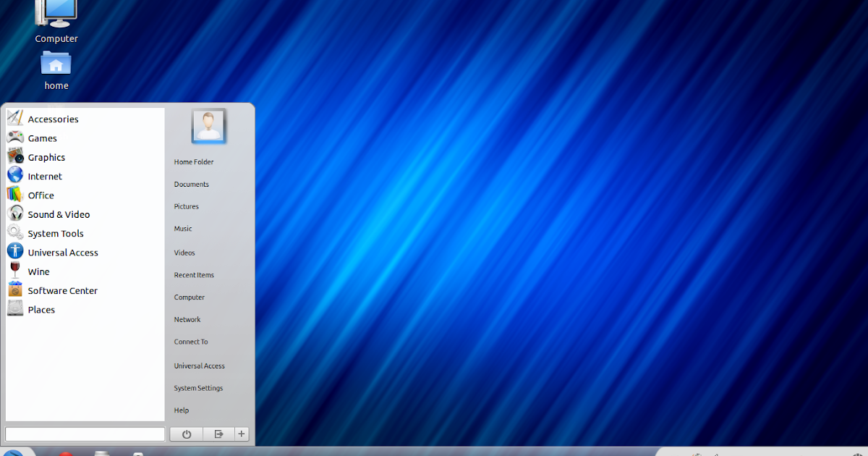Open System Settings
The image size is (868, 456).
tap(198, 388)
